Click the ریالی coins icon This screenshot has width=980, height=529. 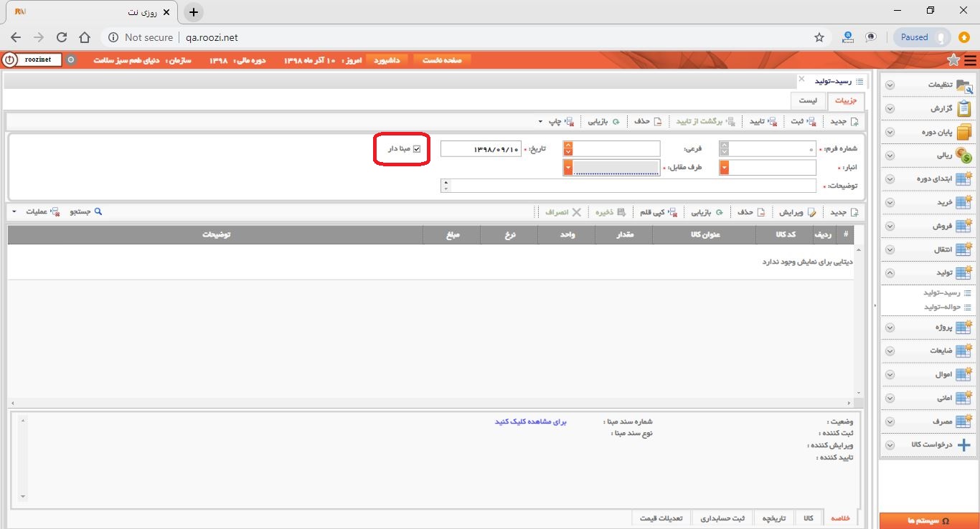pos(964,156)
